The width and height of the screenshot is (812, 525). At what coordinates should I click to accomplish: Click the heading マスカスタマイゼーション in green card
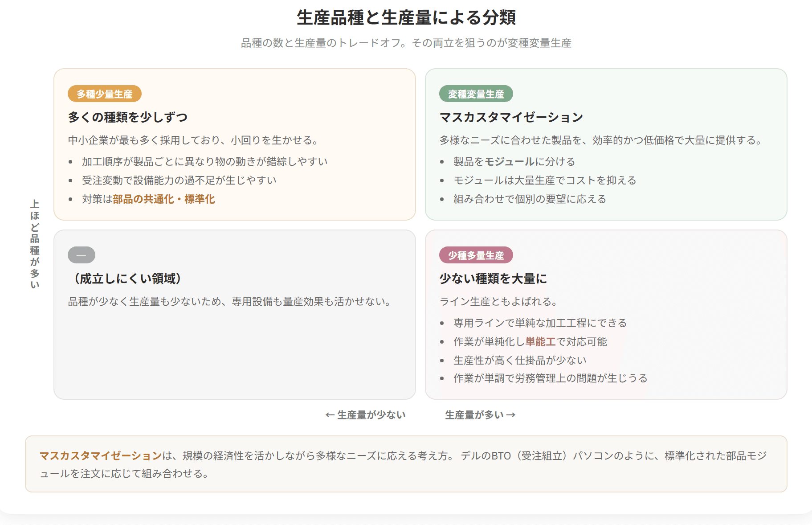[x=511, y=117]
